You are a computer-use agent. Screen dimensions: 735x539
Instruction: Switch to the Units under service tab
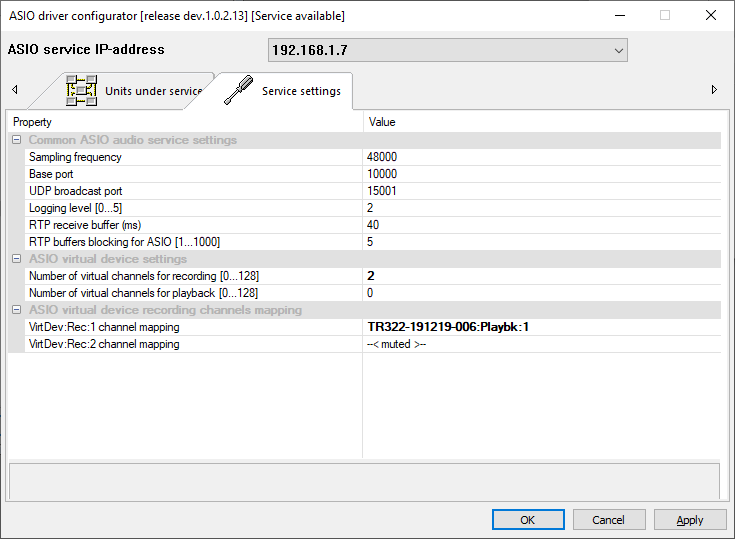coord(153,91)
